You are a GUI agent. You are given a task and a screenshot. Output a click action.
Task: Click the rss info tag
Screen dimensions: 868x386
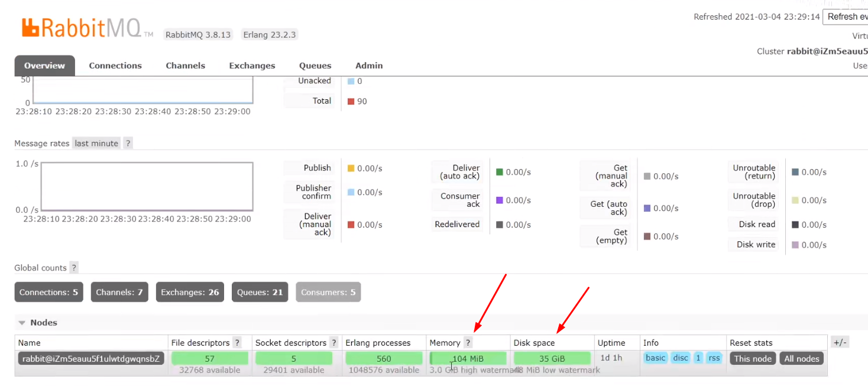click(x=714, y=358)
